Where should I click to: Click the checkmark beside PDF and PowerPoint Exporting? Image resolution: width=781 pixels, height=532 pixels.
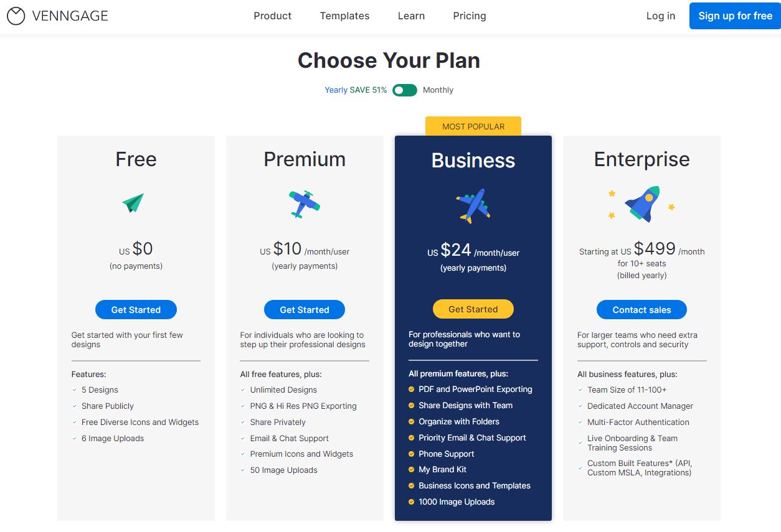point(411,390)
